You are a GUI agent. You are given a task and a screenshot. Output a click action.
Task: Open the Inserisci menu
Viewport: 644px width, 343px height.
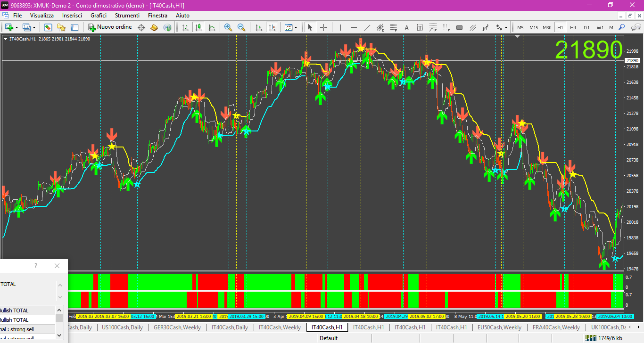pyautogui.click(x=72, y=16)
